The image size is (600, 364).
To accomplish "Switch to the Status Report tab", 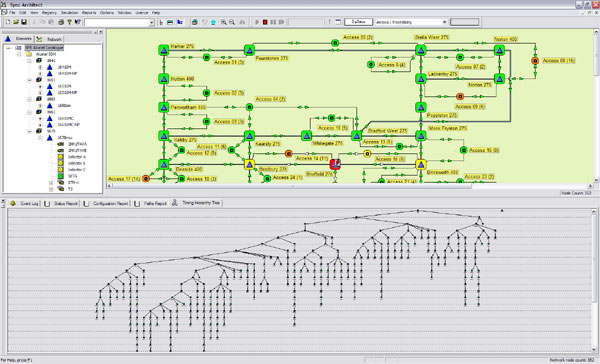I will tap(61, 204).
